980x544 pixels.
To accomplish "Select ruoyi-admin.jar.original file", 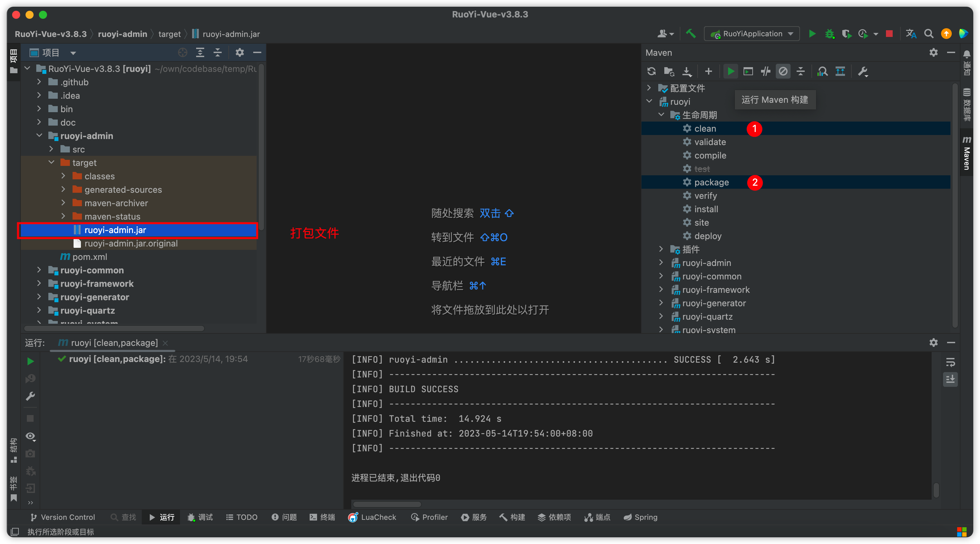I will pyautogui.click(x=138, y=243).
